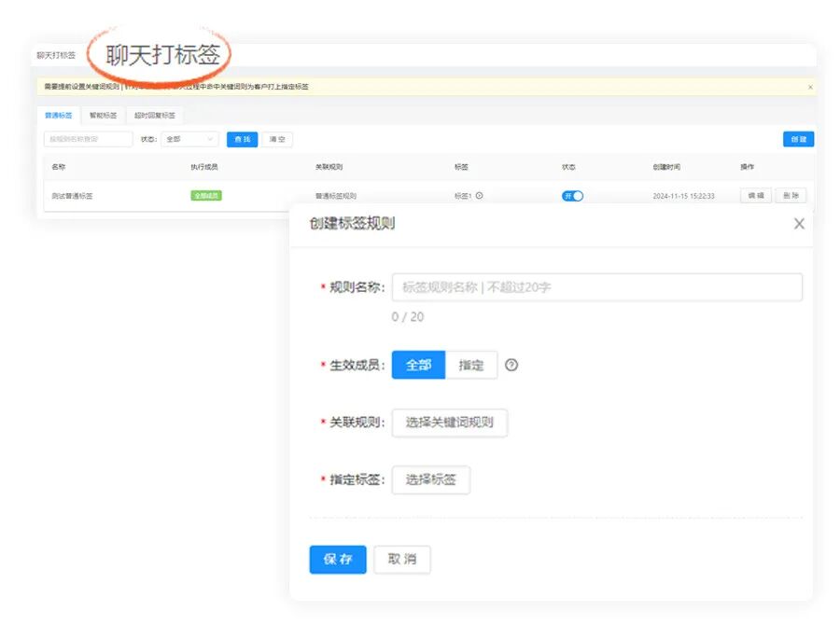The height and width of the screenshot is (639, 840).
Task: Open the help tooltip beside 生效成员
Action: [x=511, y=365]
